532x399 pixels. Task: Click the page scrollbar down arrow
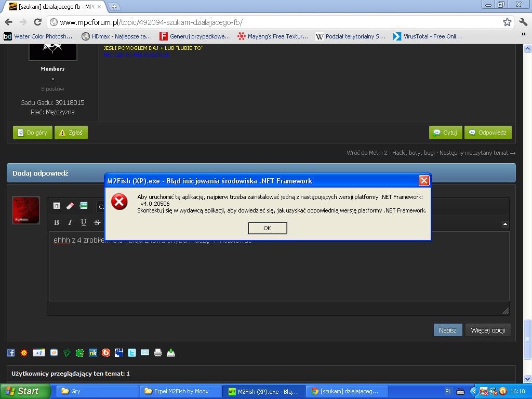(527, 379)
